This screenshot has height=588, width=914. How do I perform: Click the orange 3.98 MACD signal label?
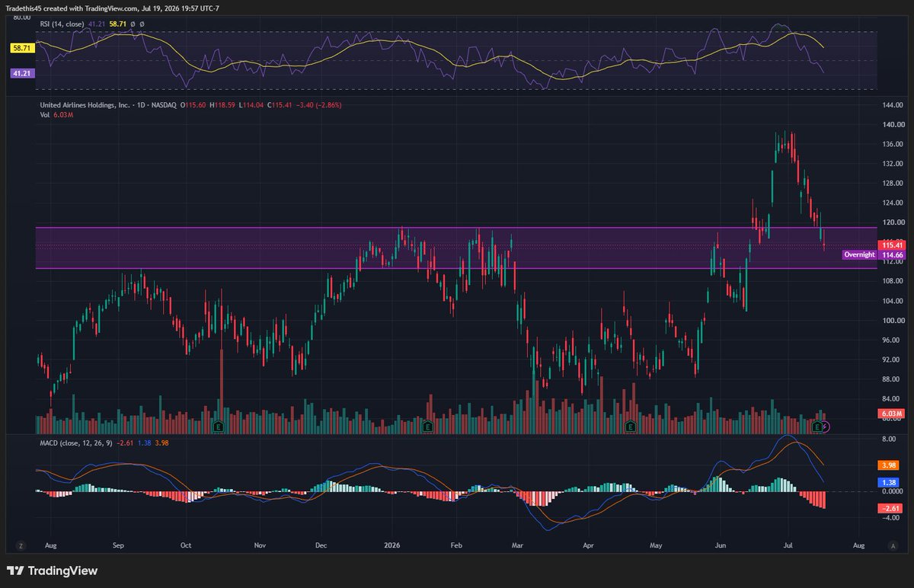pos(890,465)
